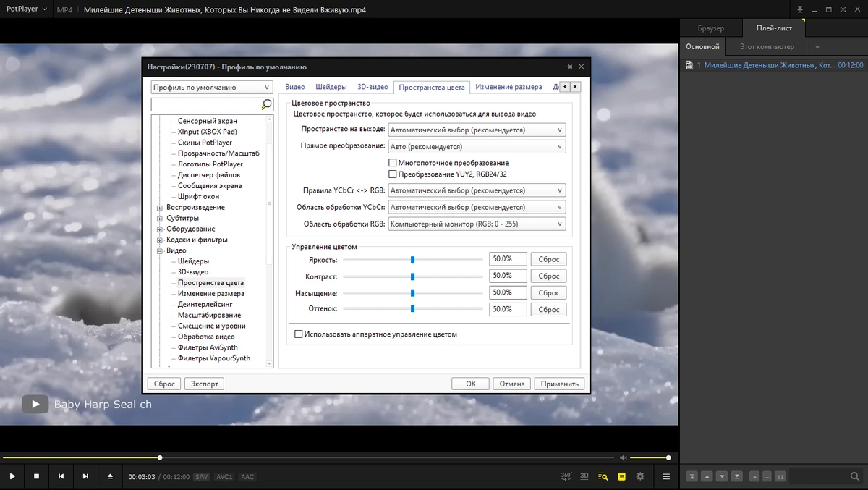This screenshot has height=490, width=868.
Task: Open the Пространство на выходе dropdown
Action: point(477,130)
